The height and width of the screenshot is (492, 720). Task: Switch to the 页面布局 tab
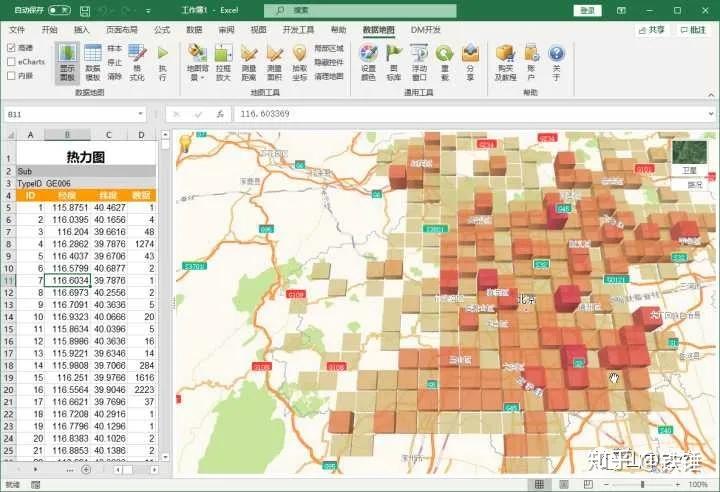[122, 30]
